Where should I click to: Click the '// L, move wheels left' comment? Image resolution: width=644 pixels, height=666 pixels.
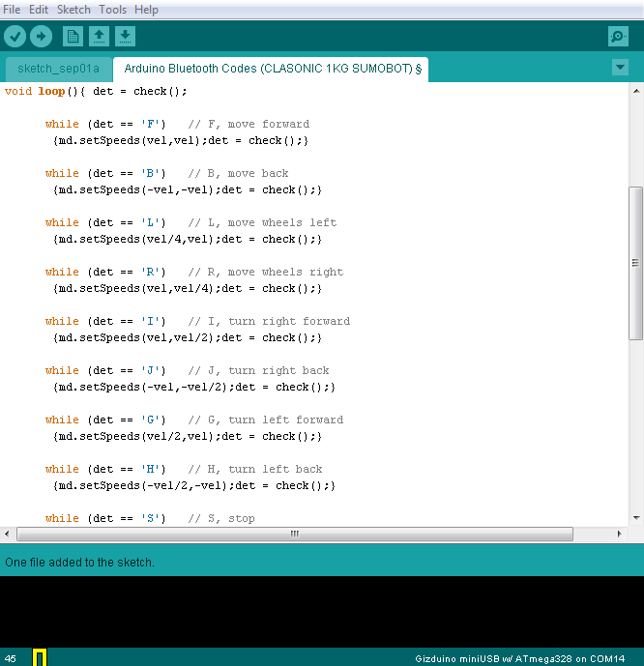click(x=262, y=222)
